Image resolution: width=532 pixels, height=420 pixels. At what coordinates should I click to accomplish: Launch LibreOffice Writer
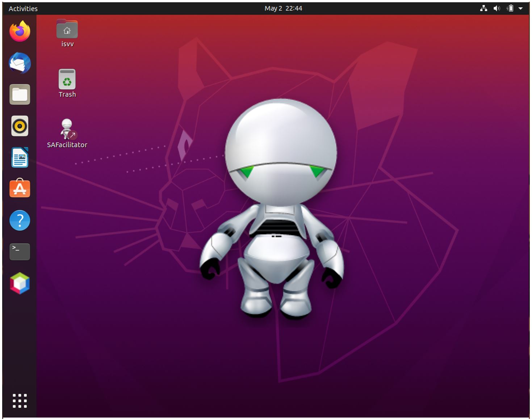20,157
